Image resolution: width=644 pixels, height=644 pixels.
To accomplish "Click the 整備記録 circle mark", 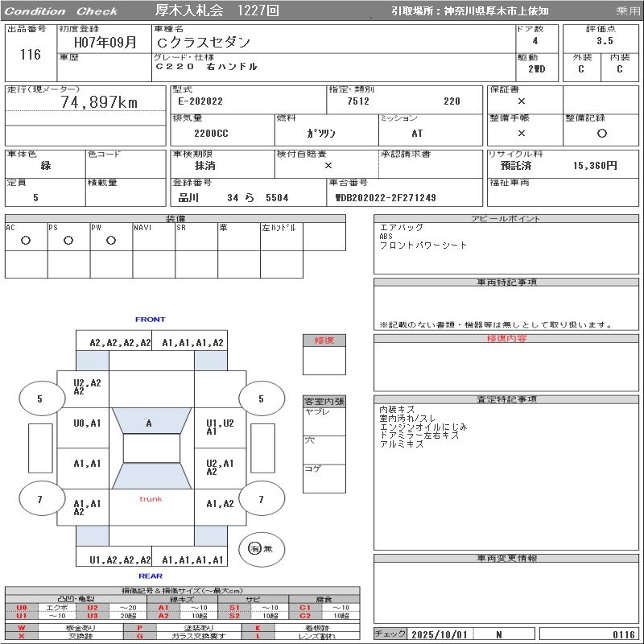I will (x=601, y=133).
